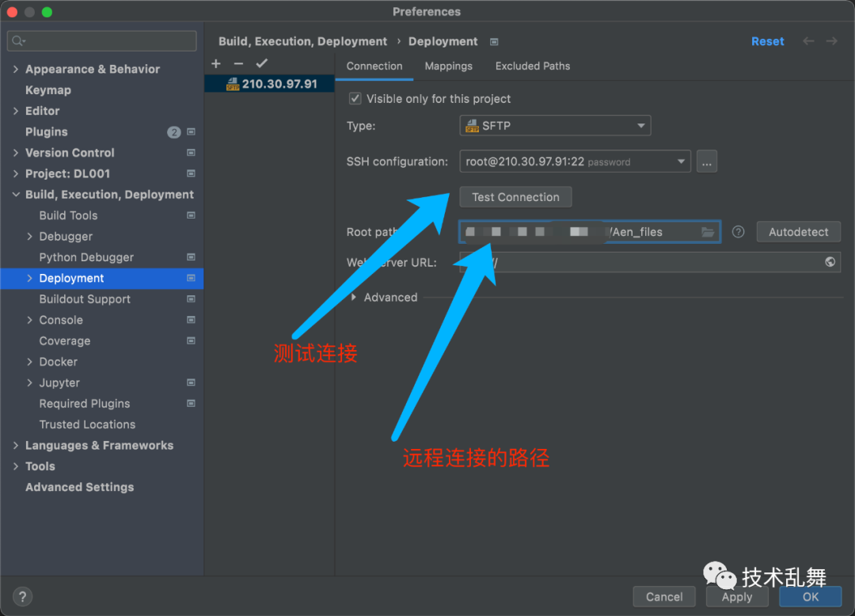Switch to the Mappings tab

point(449,67)
